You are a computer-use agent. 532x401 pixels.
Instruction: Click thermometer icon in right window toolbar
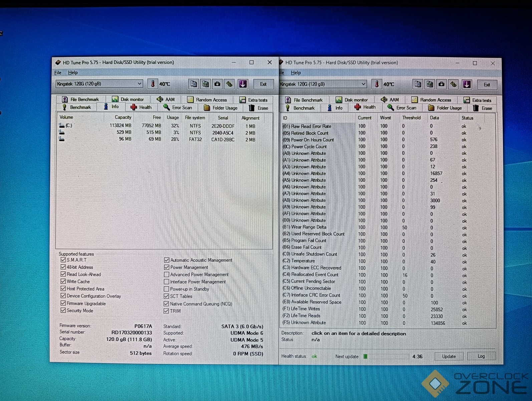pyautogui.click(x=376, y=84)
